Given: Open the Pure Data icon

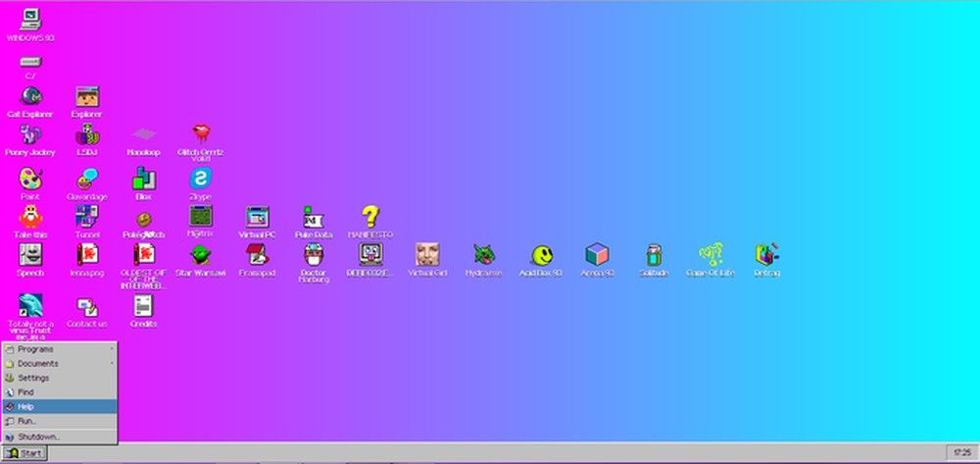Looking at the screenshot, I should point(314,217).
